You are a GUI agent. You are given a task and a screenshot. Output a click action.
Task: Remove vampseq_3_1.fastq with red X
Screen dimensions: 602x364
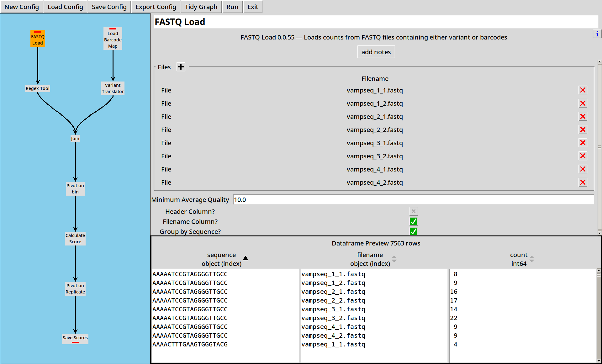click(583, 143)
